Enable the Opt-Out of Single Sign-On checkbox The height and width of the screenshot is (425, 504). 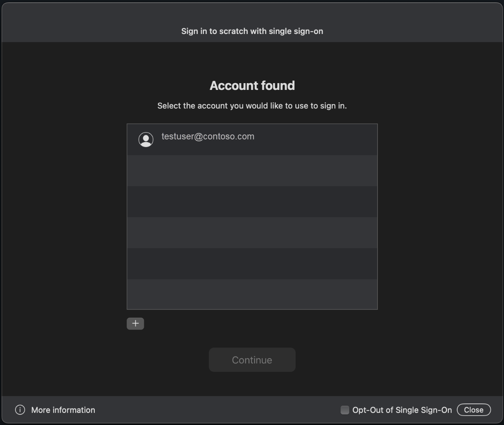[344, 410]
